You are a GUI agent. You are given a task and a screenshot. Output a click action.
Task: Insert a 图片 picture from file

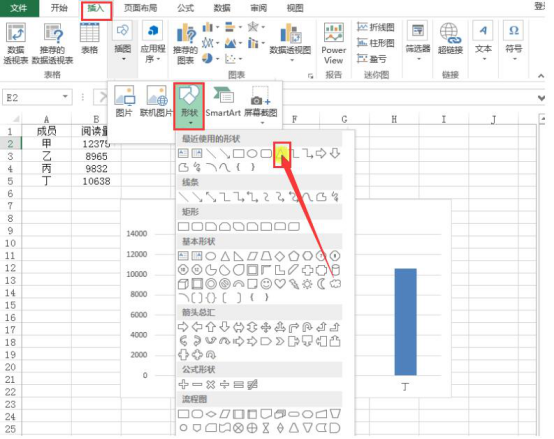[124, 101]
